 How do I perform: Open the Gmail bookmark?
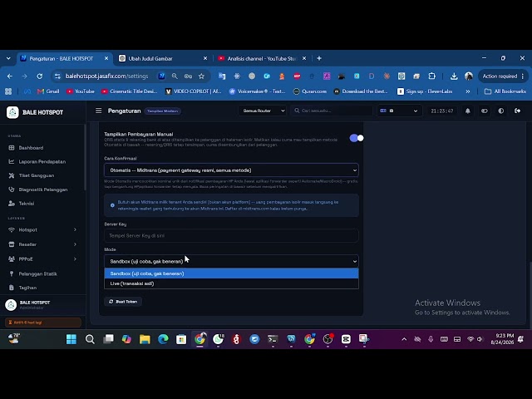pos(48,91)
